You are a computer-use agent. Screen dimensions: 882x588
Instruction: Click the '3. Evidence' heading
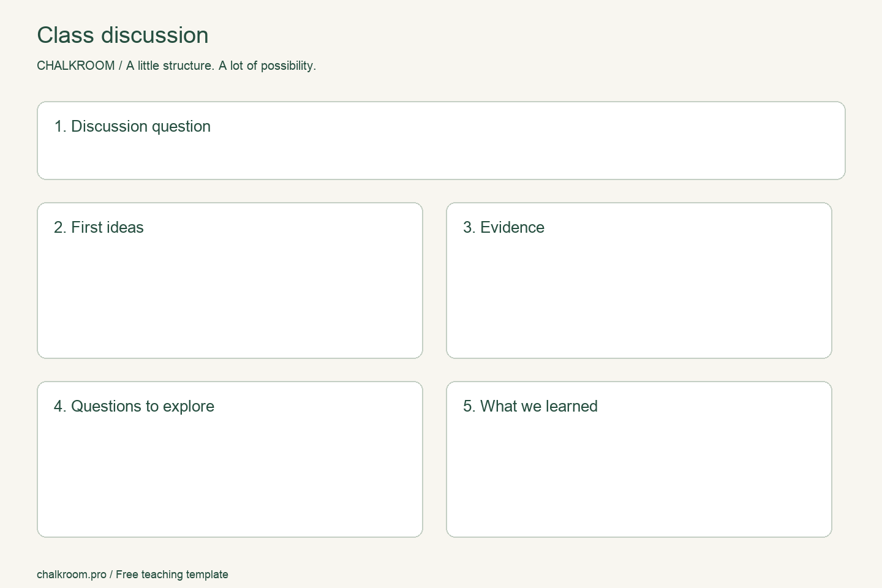(x=503, y=227)
